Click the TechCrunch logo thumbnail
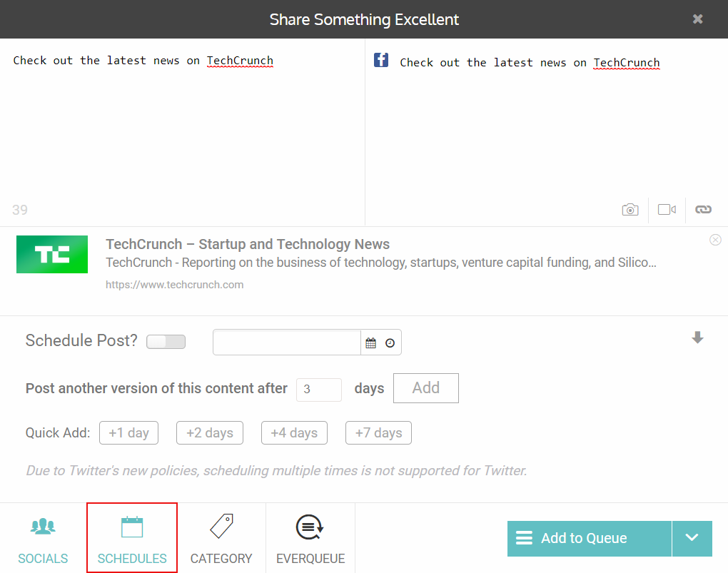Image resolution: width=728 pixels, height=573 pixels. coord(52,254)
